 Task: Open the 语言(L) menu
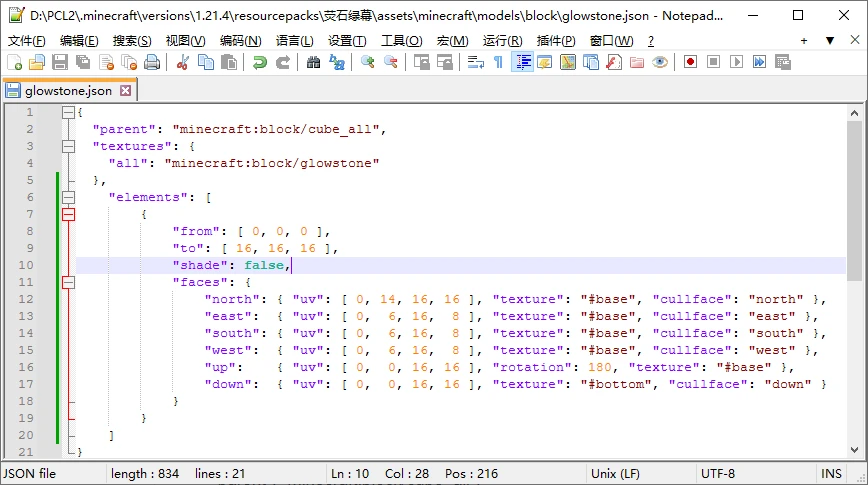294,40
